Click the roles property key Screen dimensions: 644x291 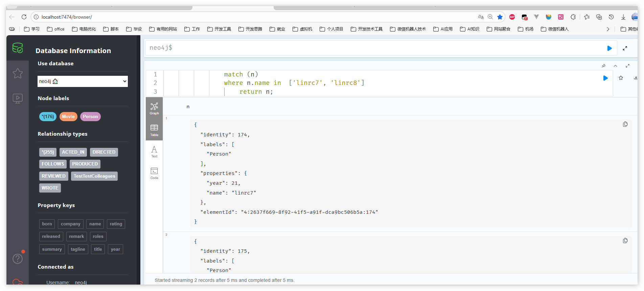[98, 236]
